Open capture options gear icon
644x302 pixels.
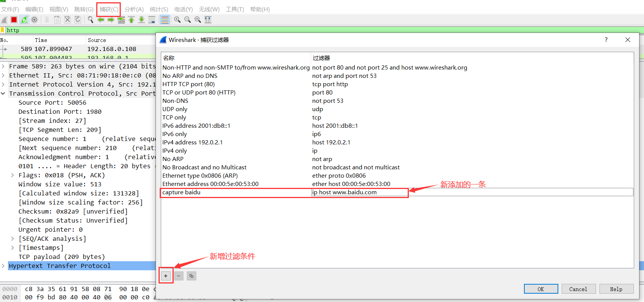click(x=34, y=20)
